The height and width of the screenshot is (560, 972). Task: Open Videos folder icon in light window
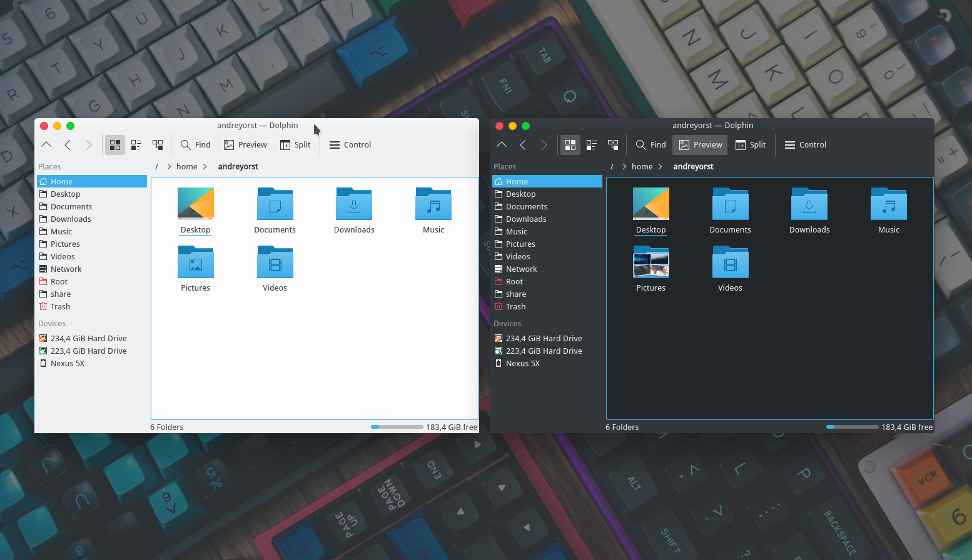[275, 262]
